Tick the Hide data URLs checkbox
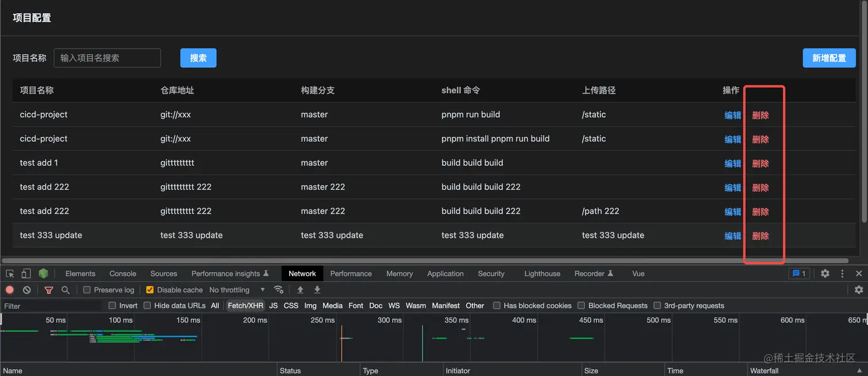This screenshot has height=376, width=868. [147, 305]
